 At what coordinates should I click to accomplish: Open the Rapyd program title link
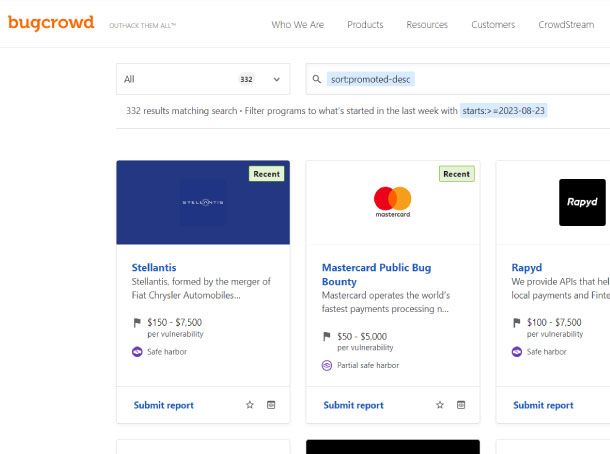[527, 268]
